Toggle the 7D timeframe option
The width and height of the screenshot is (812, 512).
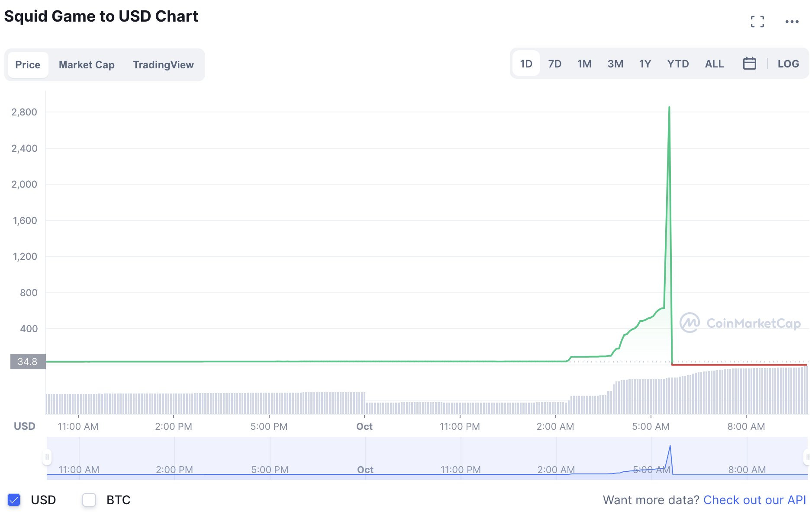click(x=554, y=64)
